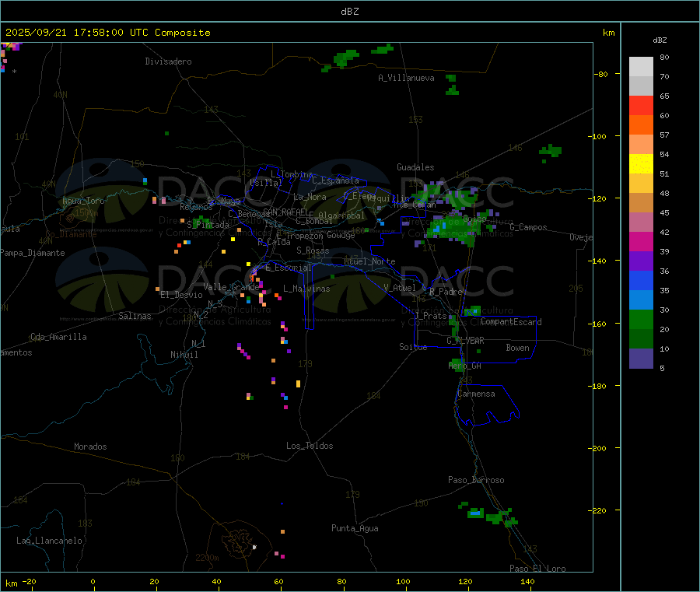The height and width of the screenshot is (592, 700).
Task: Click the L_Malvinas label
Action: [306, 289]
